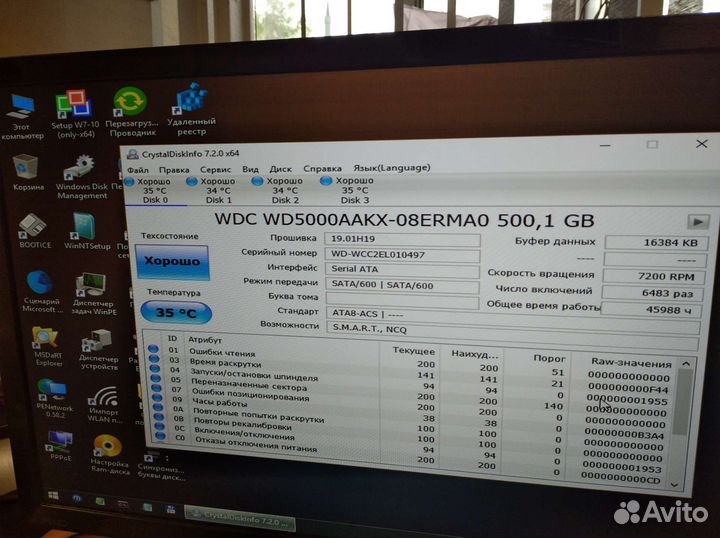Click the SMART attribute list scrollbar
The height and width of the screenshot is (538, 720).
[685, 420]
